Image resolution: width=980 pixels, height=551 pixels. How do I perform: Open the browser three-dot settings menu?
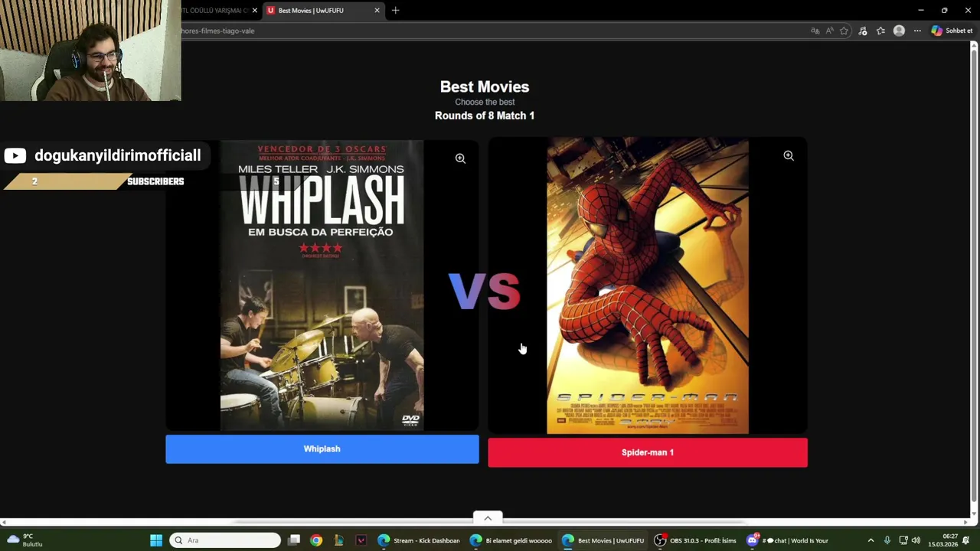pos(917,31)
